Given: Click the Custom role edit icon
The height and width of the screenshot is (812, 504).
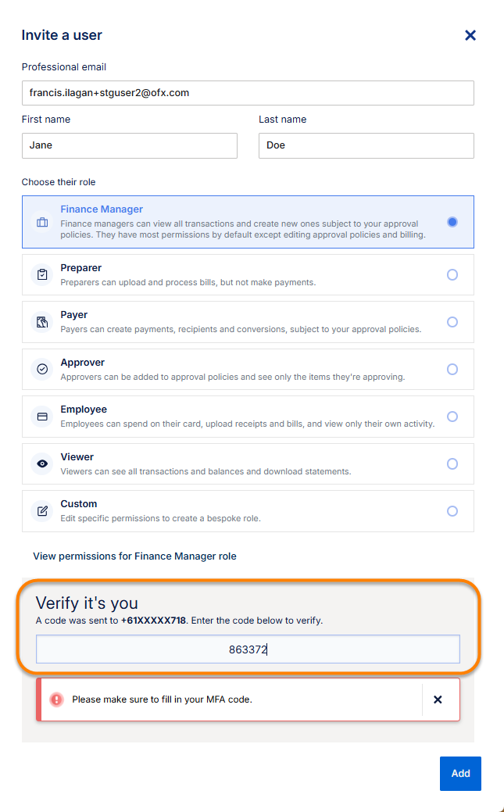Looking at the screenshot, I should pyautogui.click(x=42, y=511).
